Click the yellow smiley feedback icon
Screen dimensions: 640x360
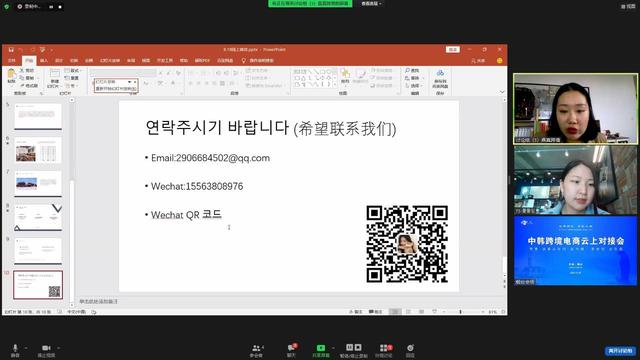(x=499, y=60)
